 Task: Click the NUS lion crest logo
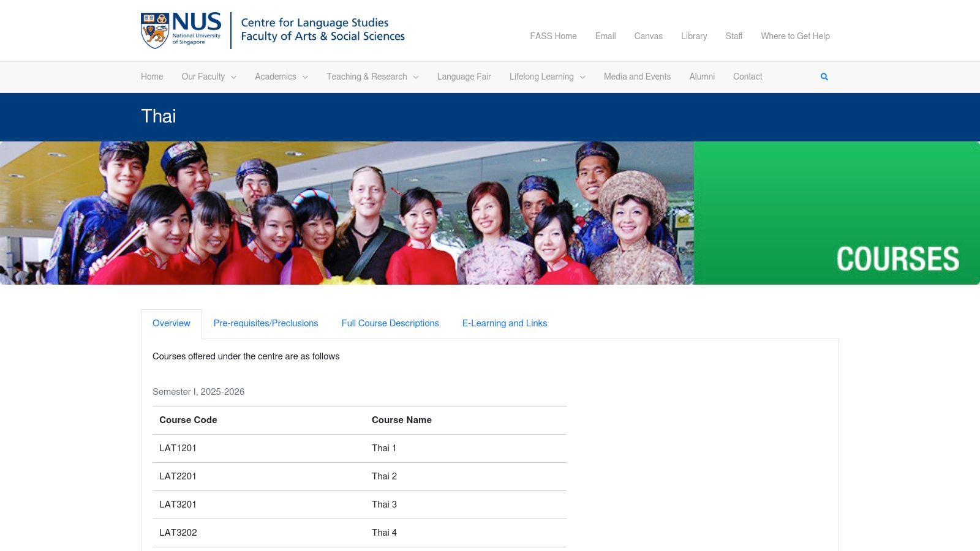point(155,29)
